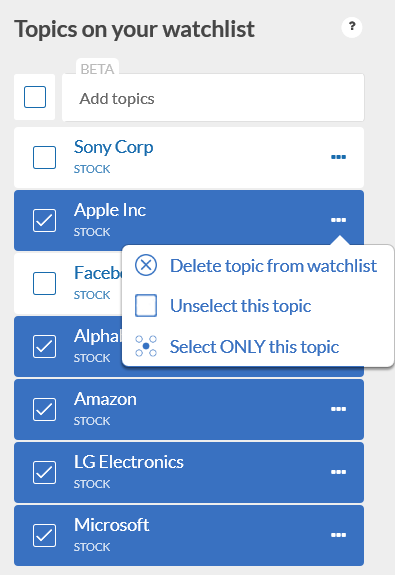Check the Sony Corp checkbox
This screenshot has height=575, width=395.
tap(44, 157)
